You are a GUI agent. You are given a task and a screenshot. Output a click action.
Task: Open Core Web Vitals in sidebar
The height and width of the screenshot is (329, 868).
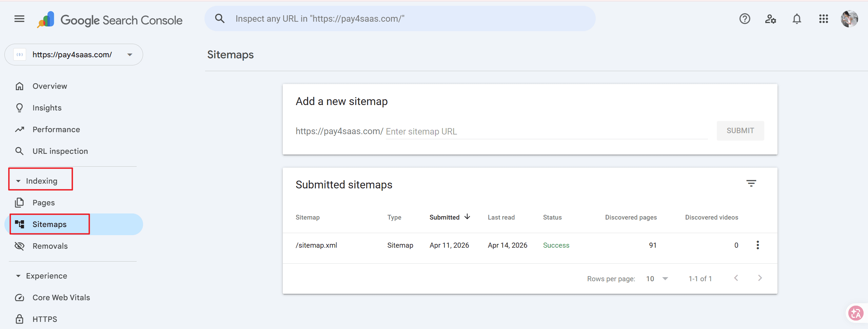(x=61, y=297)
